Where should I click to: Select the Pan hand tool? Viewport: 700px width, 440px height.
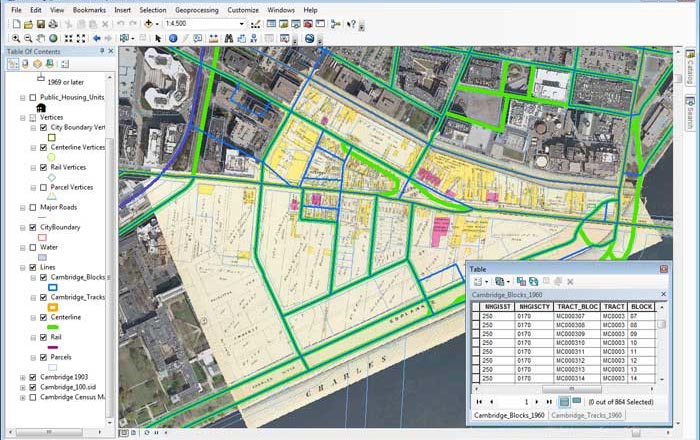(41, 39)
